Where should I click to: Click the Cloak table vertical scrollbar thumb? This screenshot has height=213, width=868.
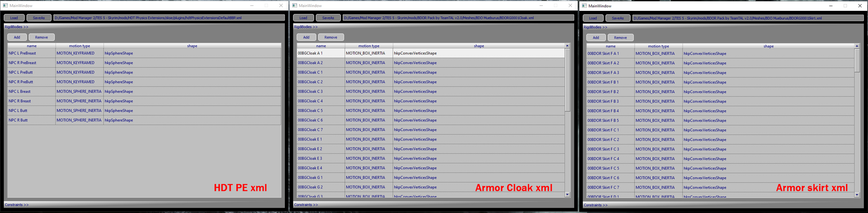(567, 79)
